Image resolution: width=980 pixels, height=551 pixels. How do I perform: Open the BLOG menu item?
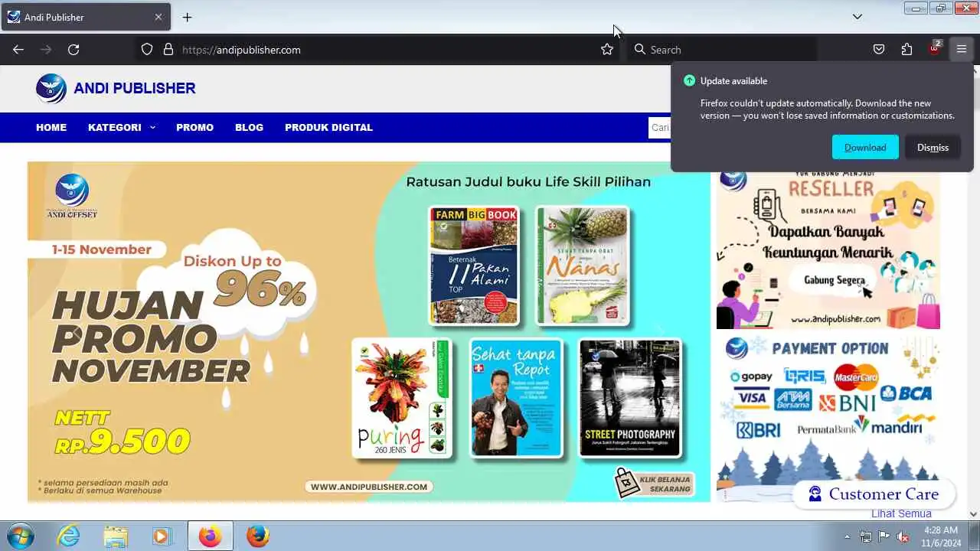[249, 127]
